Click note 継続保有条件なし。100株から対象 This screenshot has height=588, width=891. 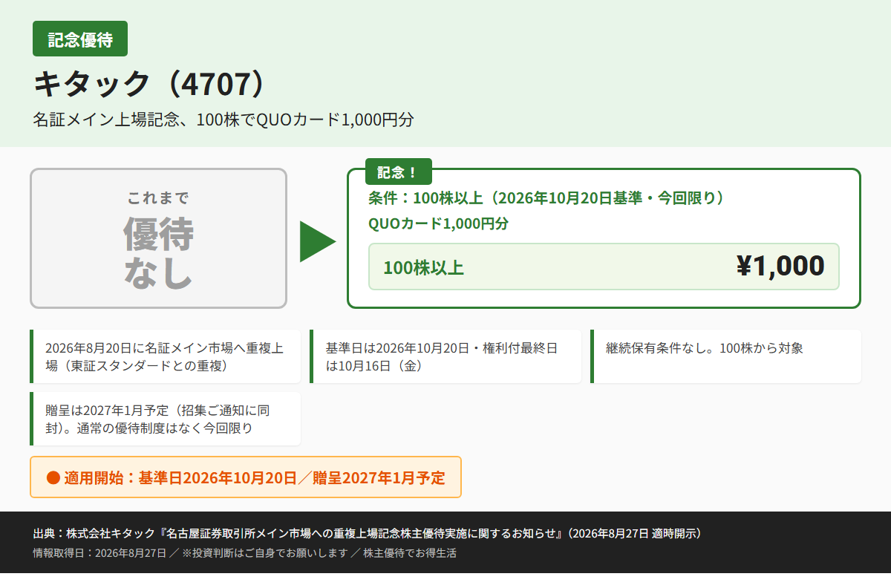click(725, 356)
